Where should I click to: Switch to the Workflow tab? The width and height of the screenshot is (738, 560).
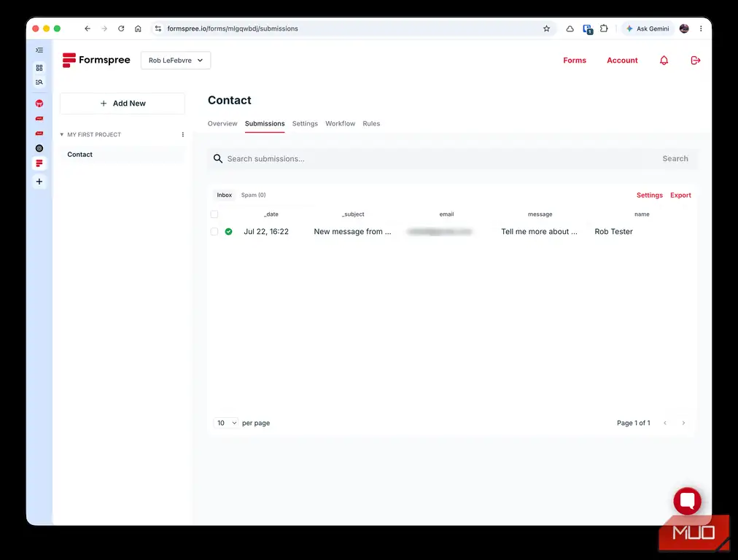pos(341,124)
